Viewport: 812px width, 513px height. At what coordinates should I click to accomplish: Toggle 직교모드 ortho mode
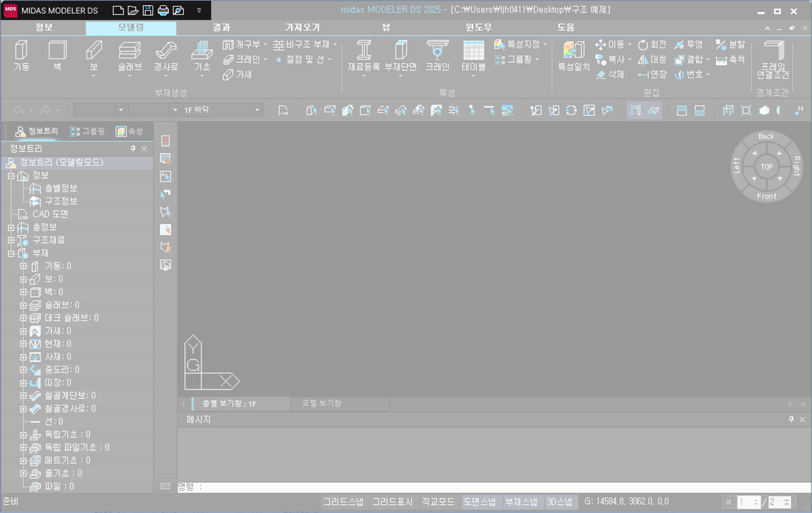pyautogui.click(x=438, y=502)
